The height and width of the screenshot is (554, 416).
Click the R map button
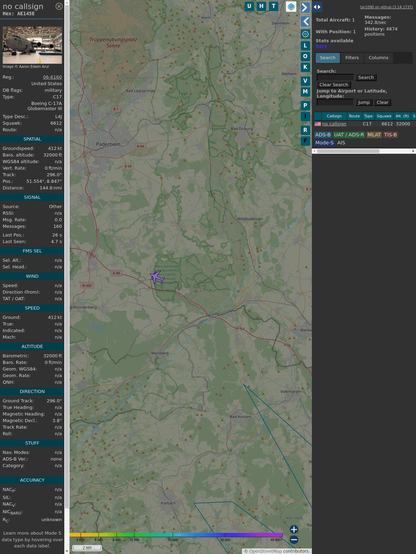[x=305, y=130]
